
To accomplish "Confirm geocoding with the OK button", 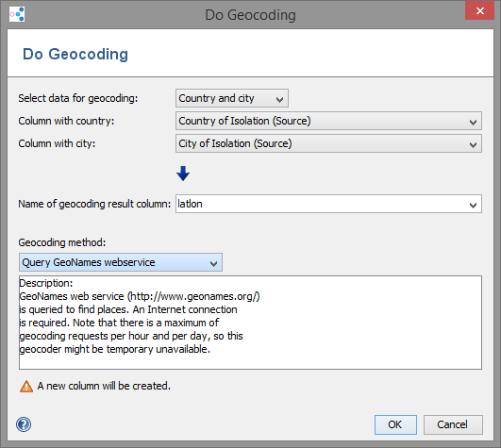I will pyautogui.click(x=395, y=424).
